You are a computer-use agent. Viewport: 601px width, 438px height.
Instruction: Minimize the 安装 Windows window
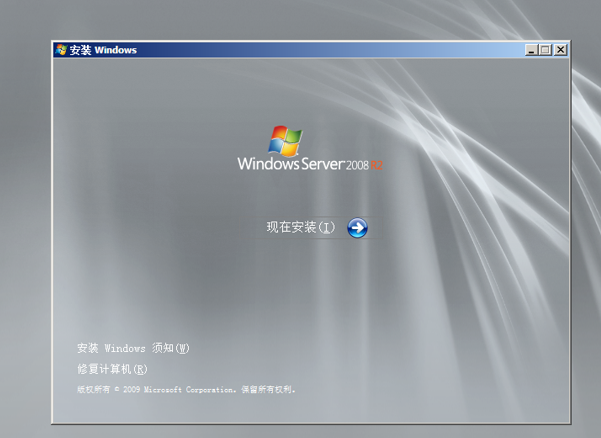(531, 50)
